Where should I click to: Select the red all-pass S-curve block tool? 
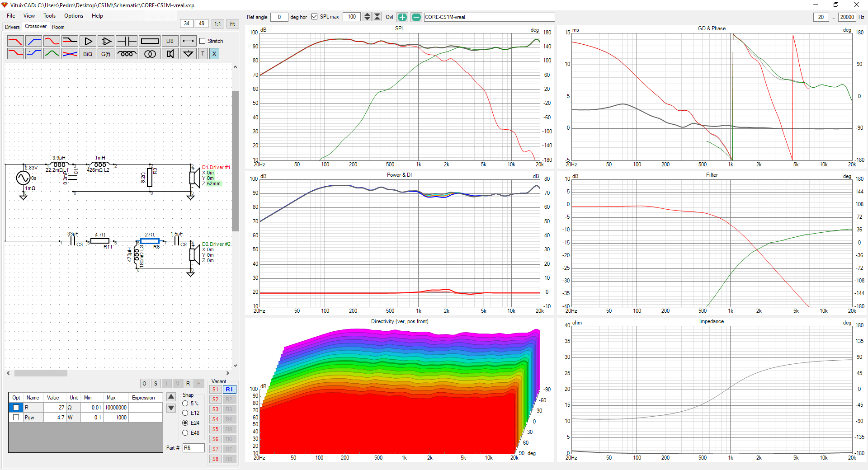[x=52, y=41]
